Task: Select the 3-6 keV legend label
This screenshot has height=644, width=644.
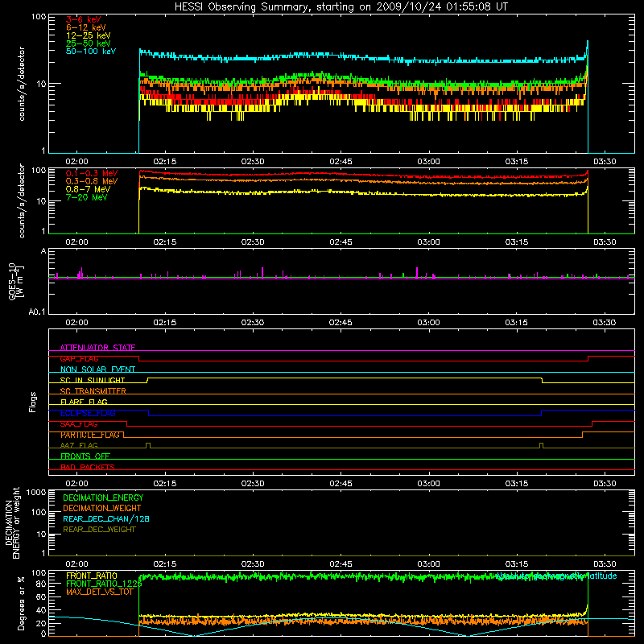Action: (x=84, y=19)
